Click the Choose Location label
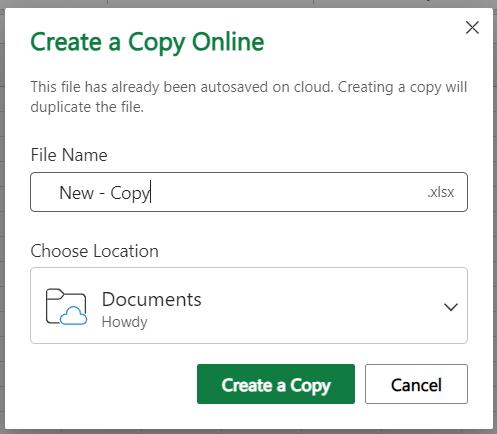Viewport: 497px width, 434px height. point(95,251)
